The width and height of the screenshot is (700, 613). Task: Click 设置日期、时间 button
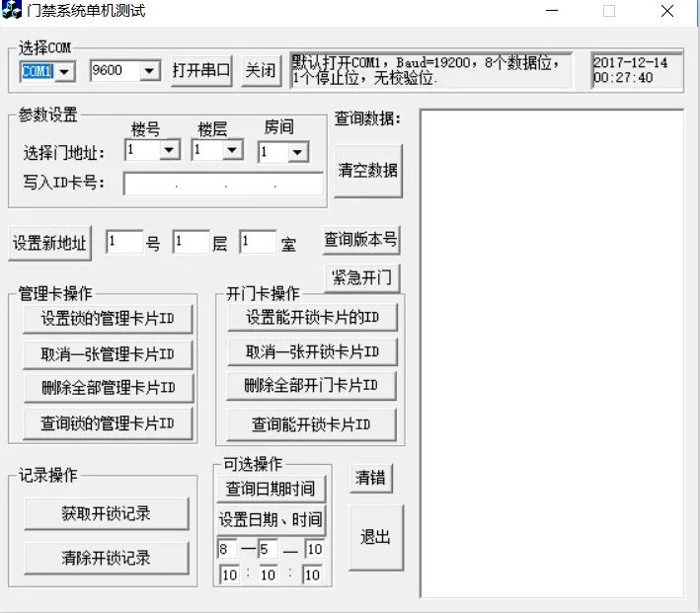click(x=271, y=519)
